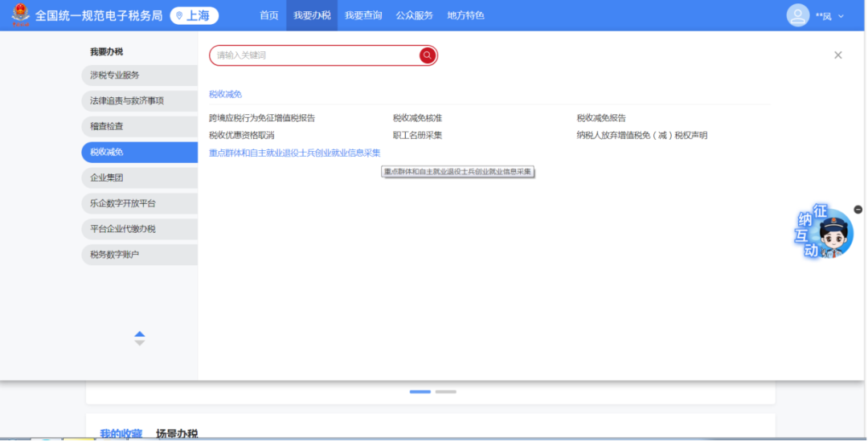Click the red search magnifier button
The image size is (868, 441).
click(x=428, y=55)
